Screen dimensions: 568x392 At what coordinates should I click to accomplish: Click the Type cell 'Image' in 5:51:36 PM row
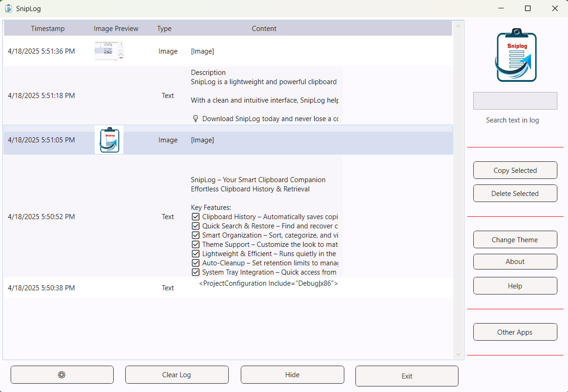(168, 51)
